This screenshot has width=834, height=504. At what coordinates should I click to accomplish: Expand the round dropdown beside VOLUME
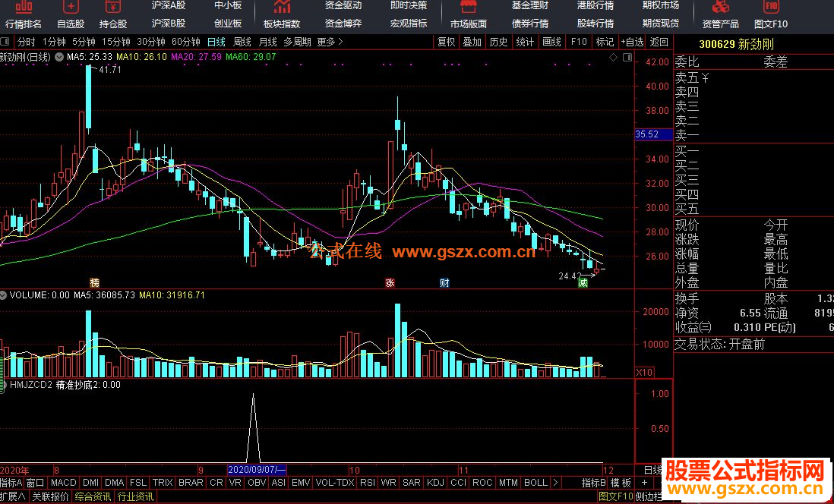pos(4,295)
